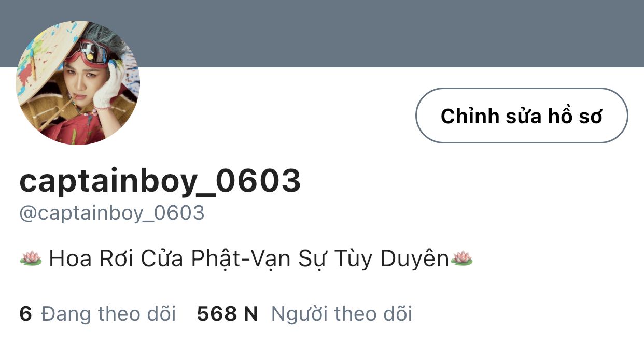Image resolution: width=644 pixels, height=360 pixels.
Task: Click the gray @captainboy_0603 handle
Action: pyautogui.click(x=112, y=213)
